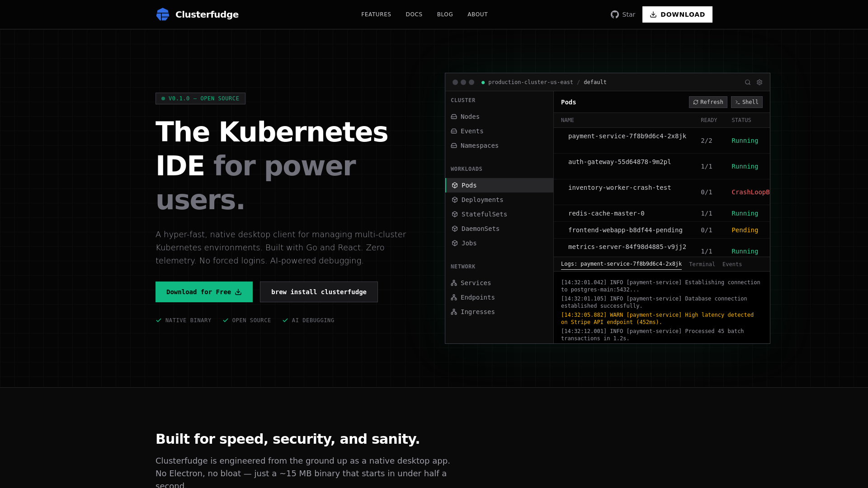The height and width of the screenshot is (488, 868).
Task: Select the redis-cache-master-0 pod
Action: (662, 213)
